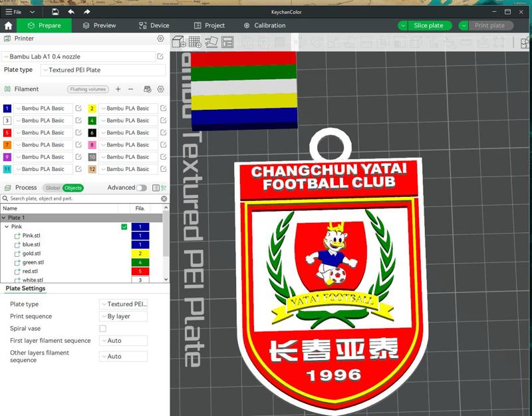Open the Home screen icon
532x416 pixels.
(8, 26)
